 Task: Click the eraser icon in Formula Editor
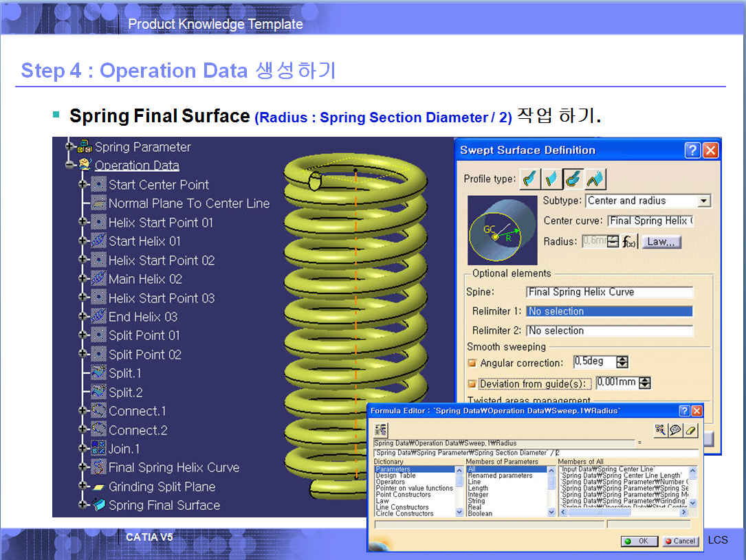[691, 429]
